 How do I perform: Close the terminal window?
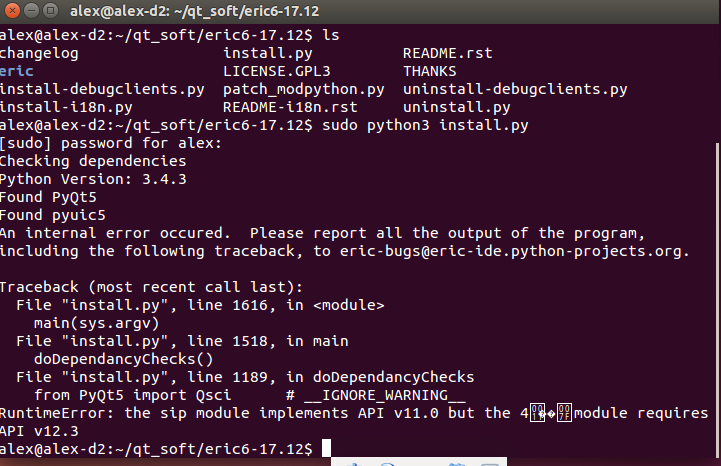pos(12,10)
